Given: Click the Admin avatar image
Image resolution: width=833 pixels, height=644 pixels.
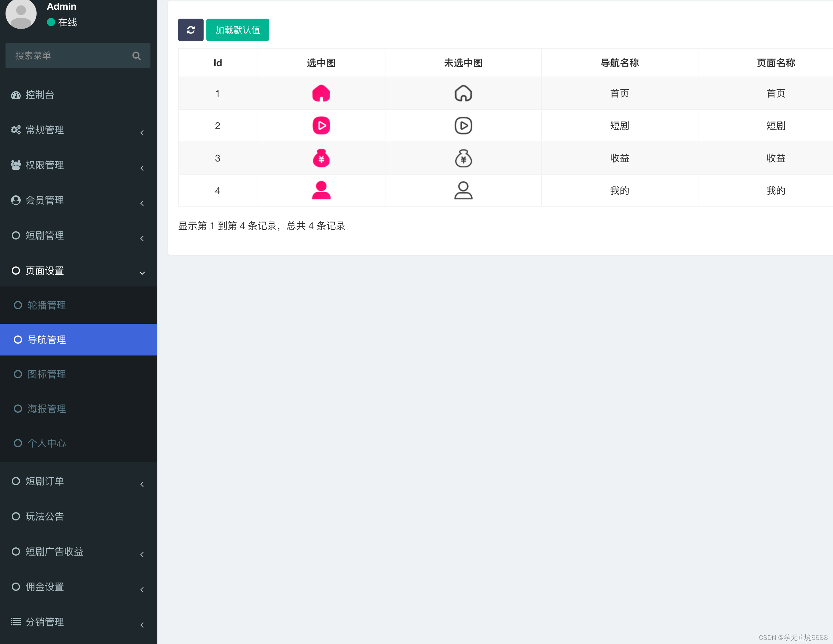Looking at the screenshot, I should (21, 14).
